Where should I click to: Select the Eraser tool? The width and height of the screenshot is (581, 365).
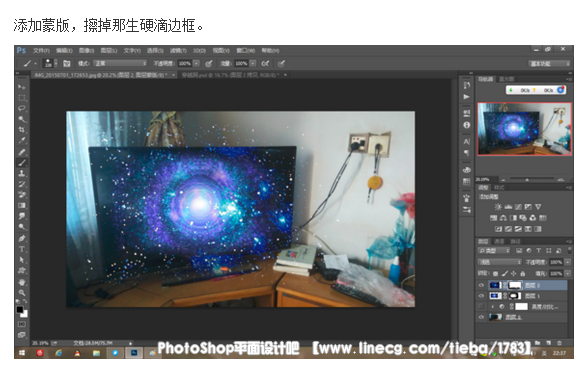click(22, 195)
